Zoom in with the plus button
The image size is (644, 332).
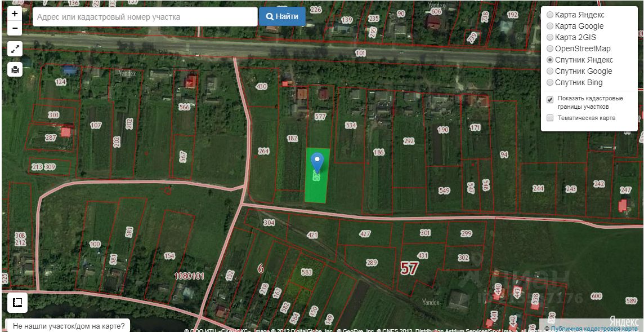pyautogui.click(x=15, y=14)
